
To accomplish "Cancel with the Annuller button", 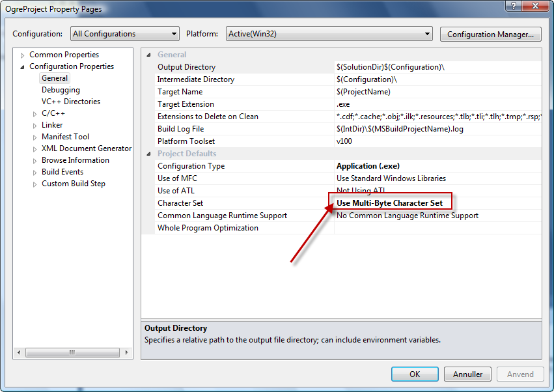I will click(467, 374).
